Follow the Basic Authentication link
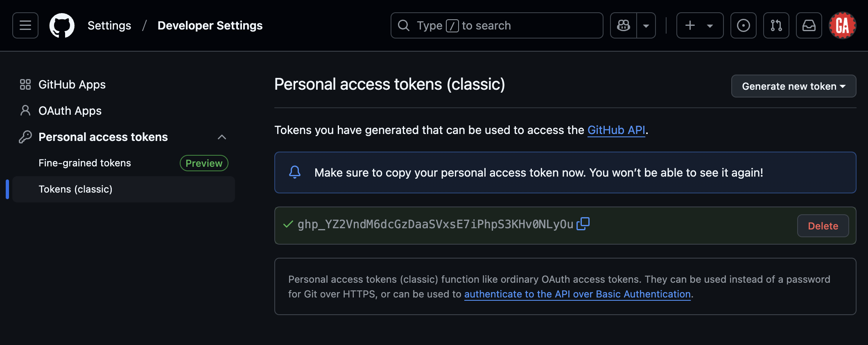This screenshot has width=868, height=345. [x=577, y=294]
